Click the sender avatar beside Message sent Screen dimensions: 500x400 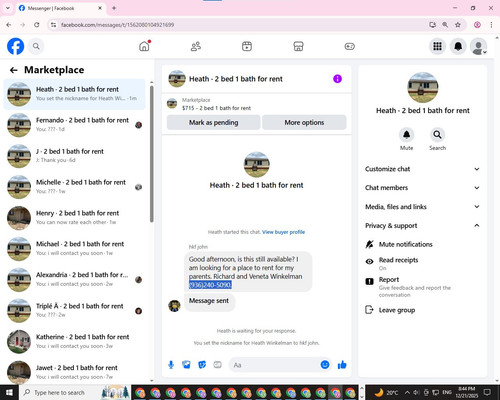coord(174,306)
